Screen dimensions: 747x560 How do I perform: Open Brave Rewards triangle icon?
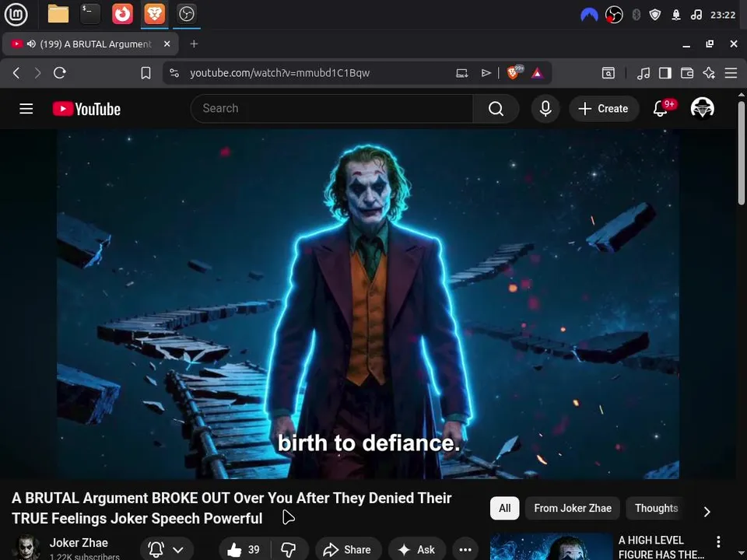point(538,73)
